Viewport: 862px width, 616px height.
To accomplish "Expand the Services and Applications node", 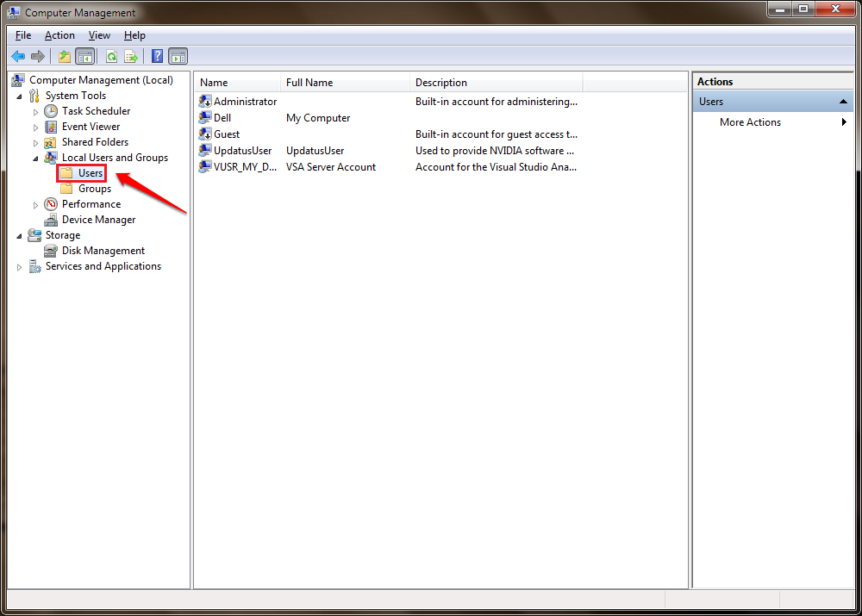I will (x=20, y=267).
